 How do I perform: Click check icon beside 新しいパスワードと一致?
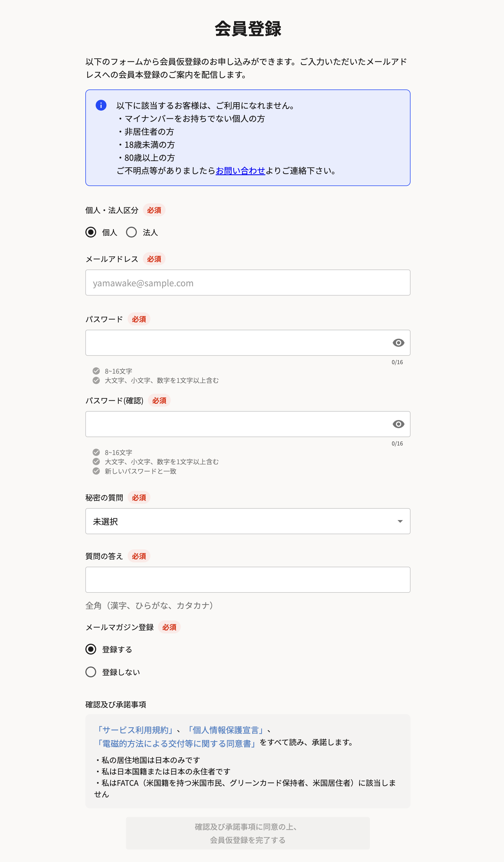[96, 471]
